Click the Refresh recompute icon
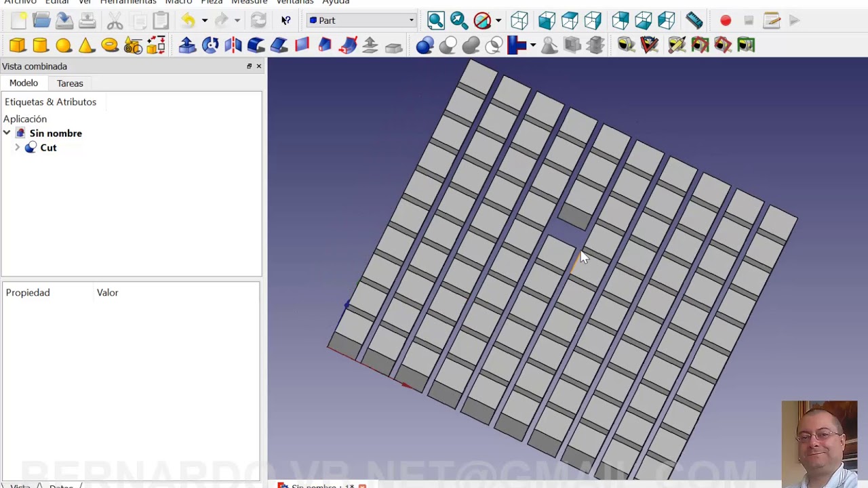This screenshot has width=868, height=488. (258, 21)
